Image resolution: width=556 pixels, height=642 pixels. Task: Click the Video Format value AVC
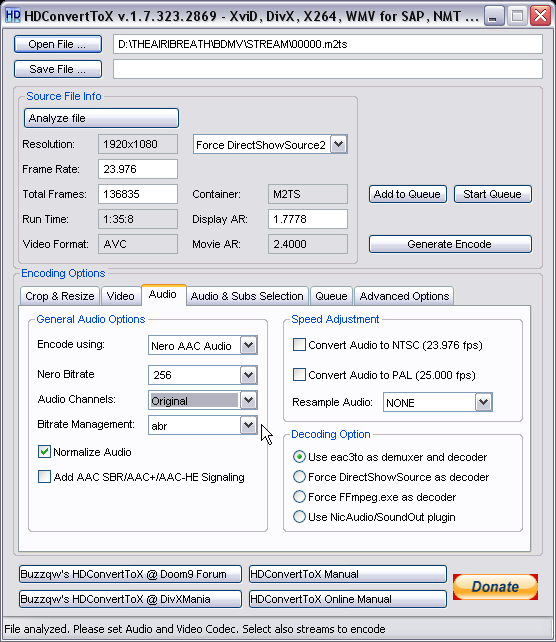point(138,244)
